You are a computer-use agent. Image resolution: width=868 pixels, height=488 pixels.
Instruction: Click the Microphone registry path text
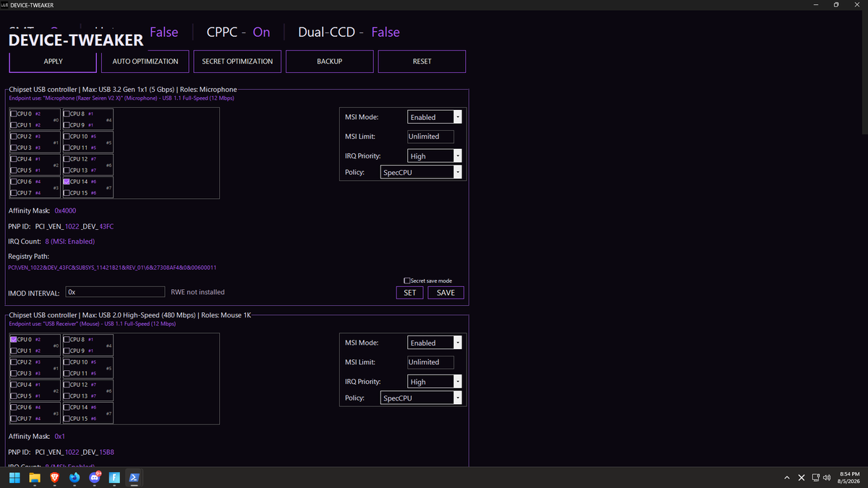click(112, 267)
